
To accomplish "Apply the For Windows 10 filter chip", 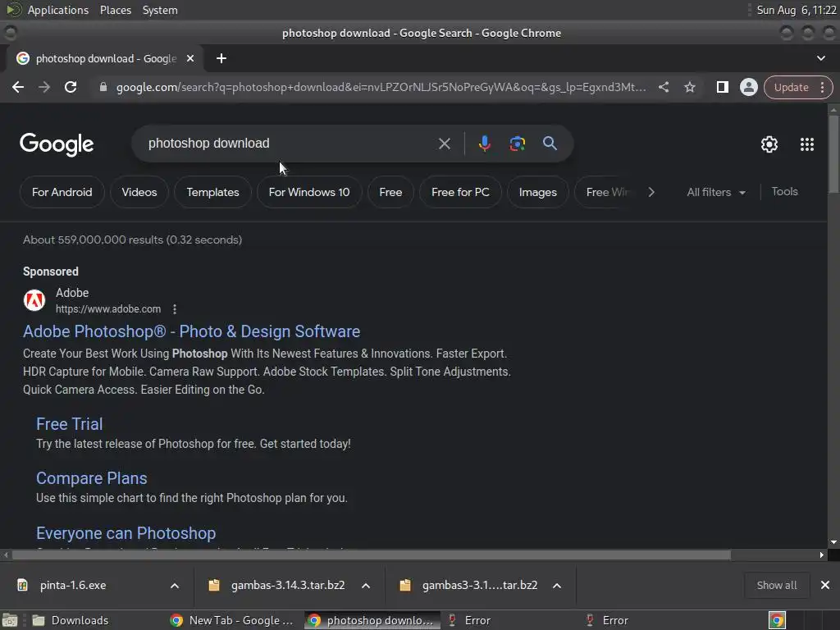I will coord(309,192).
